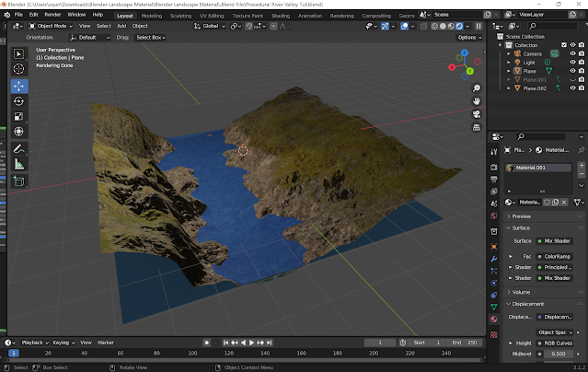Click the viewport zoom magnifier icon
Image resolution: width=588 pixels, height=372 pixels.
click(478, 88)
